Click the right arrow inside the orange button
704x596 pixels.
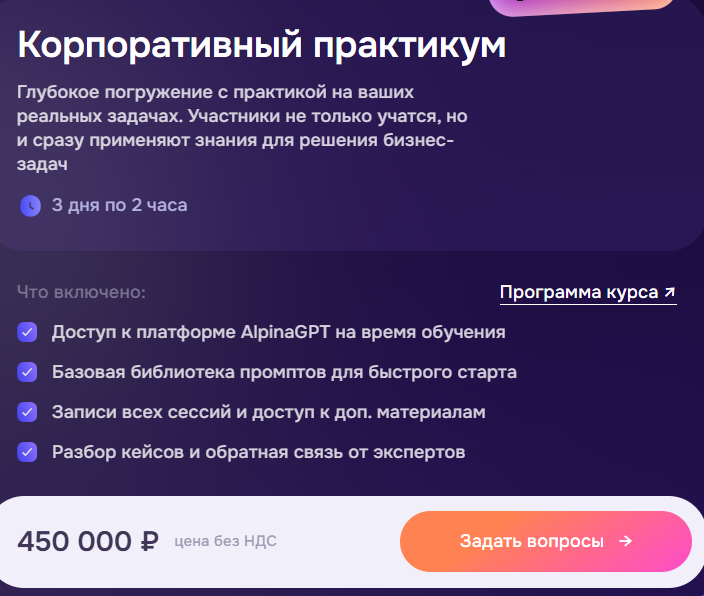pos(625,541)
